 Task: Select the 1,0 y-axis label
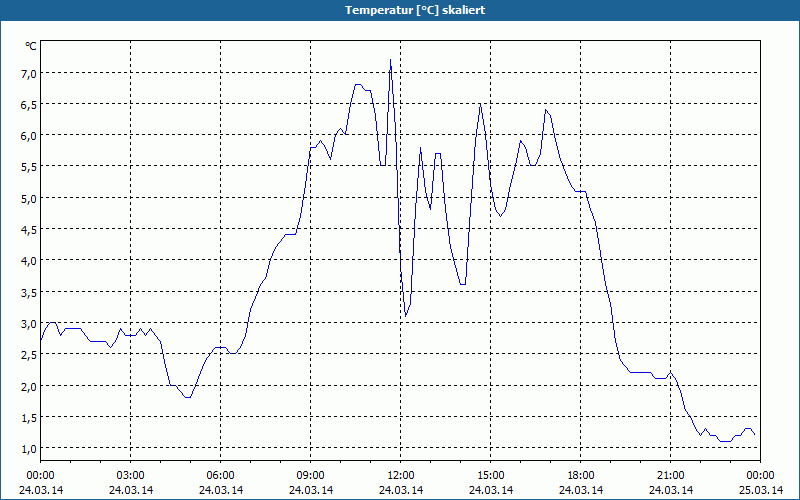[30, 448]
